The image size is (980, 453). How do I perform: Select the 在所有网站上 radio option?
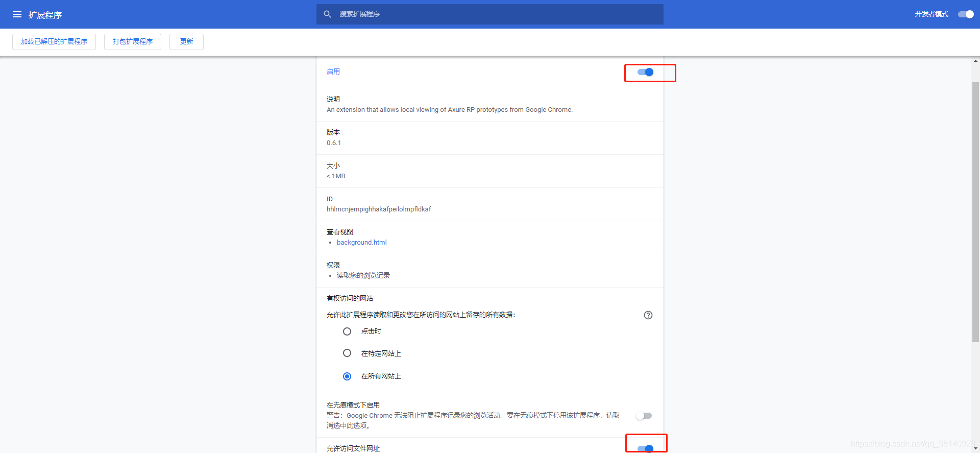(347, 376)
